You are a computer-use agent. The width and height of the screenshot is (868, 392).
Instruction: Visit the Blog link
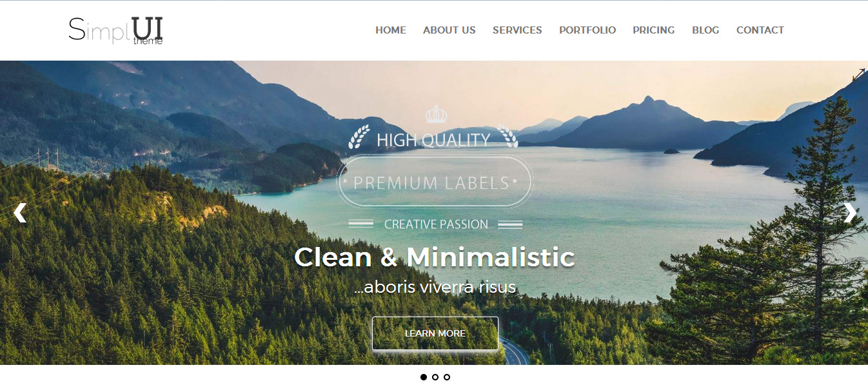pos(705,30)
